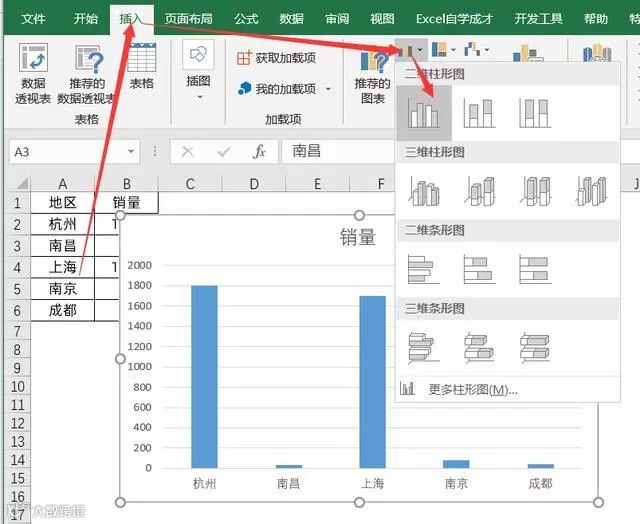Select 2-D 100% stacked bar chart
The width and height of the screenshot is (640, 524).
coord(535,269)
